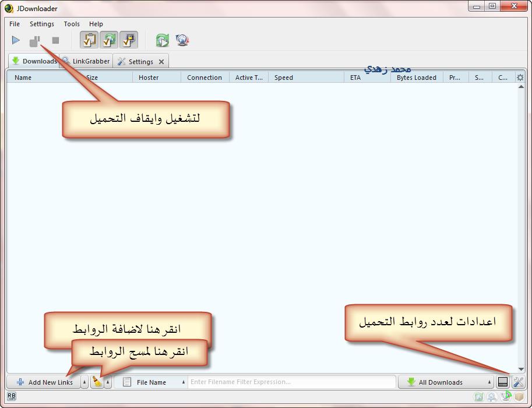Click the globe update status bar icon
Image resolution: width=532 pixels, height=408 pixels.
(x=506, y=396)
